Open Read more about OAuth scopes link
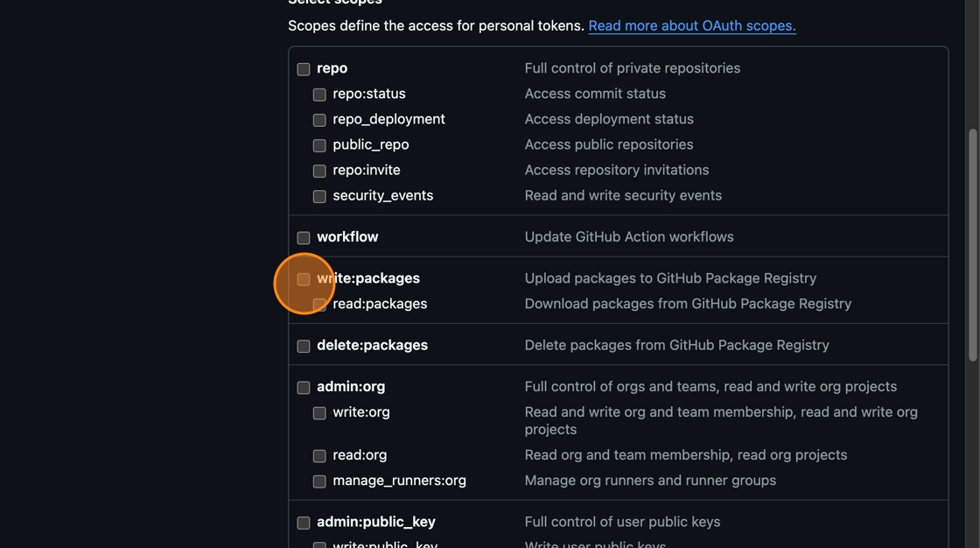 pos(691,25)
